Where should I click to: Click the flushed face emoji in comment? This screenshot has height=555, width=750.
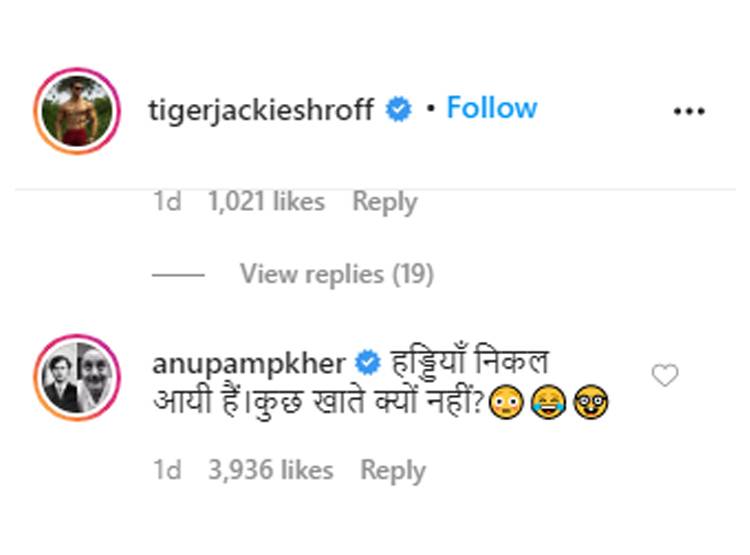pos(507,402)
